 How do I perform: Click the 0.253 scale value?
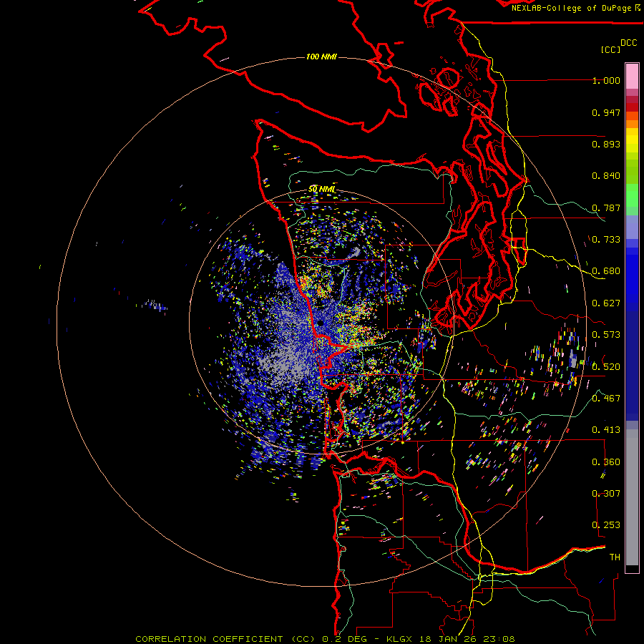click(x=606, y=525)
